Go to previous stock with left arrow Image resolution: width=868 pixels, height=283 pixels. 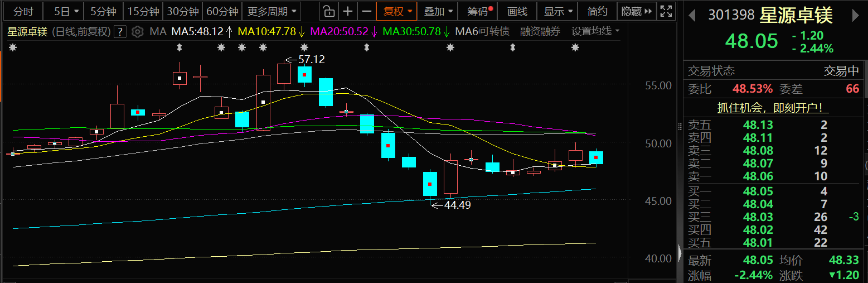tap(692, 16)
